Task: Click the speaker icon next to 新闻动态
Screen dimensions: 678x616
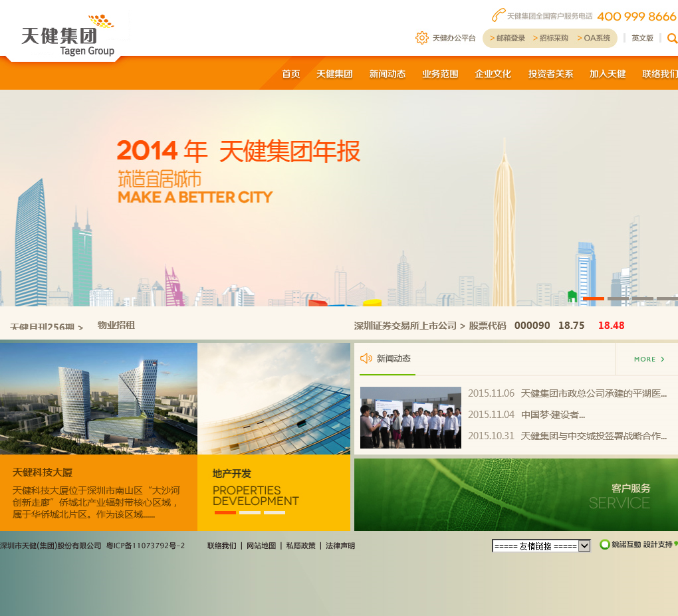Action: click(x=366, y=359)
